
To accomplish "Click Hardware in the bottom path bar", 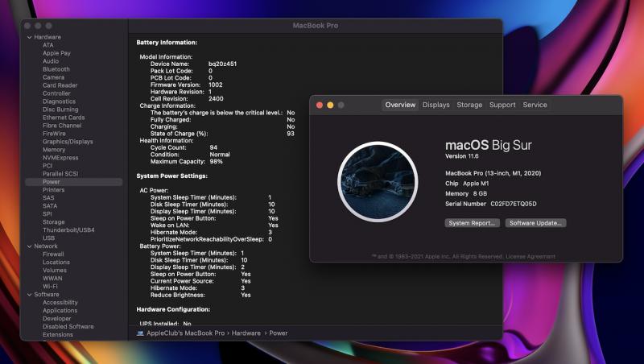I will click(x=246, y=333).
